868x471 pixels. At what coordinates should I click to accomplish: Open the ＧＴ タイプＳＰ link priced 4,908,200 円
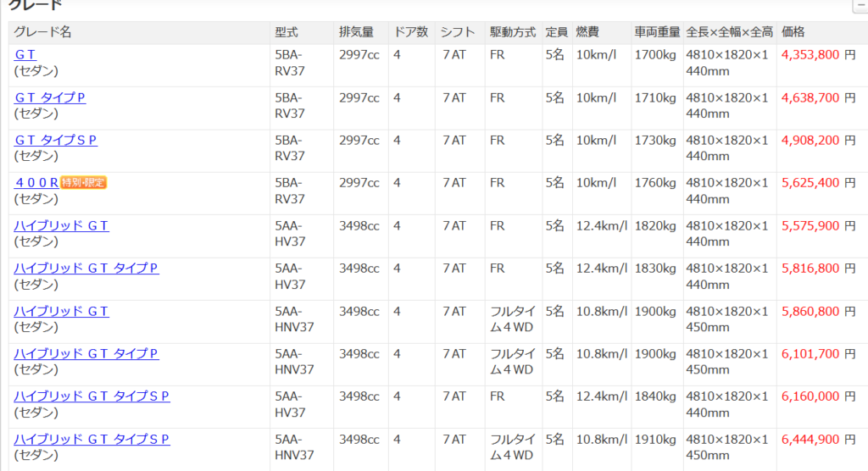click(56, 140)
